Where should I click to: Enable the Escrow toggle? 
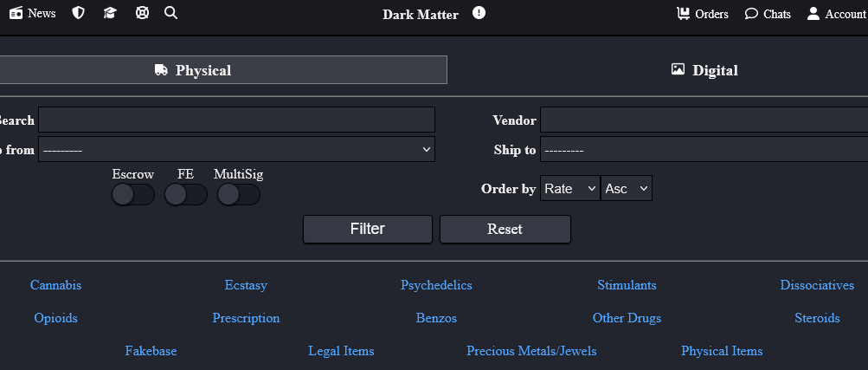(x=133, y=195)
